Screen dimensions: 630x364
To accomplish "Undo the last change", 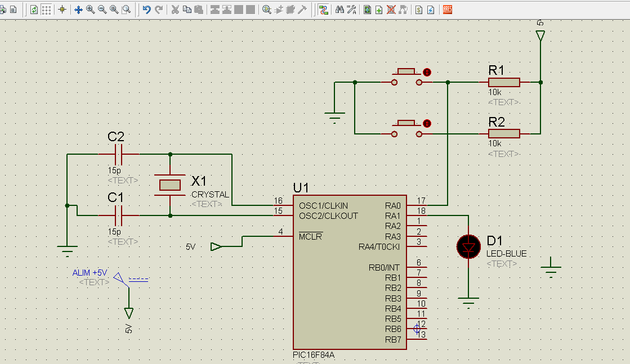I will click(x=146, y=10).
